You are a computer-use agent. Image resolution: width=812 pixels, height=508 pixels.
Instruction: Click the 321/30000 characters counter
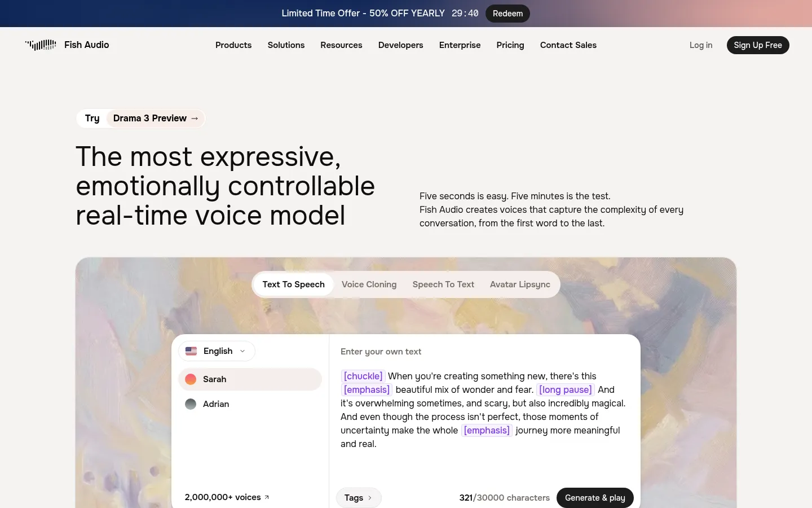pos(505,498)
